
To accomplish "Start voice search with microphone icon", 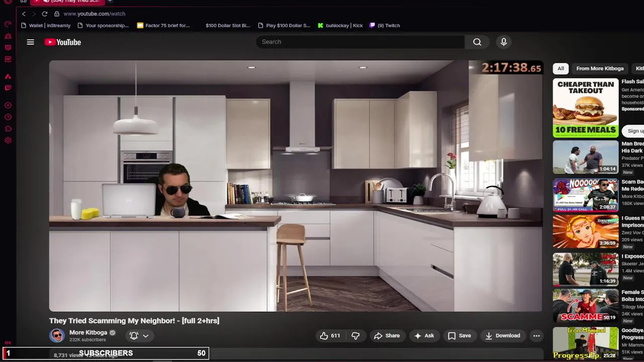I will coord(504,42).
